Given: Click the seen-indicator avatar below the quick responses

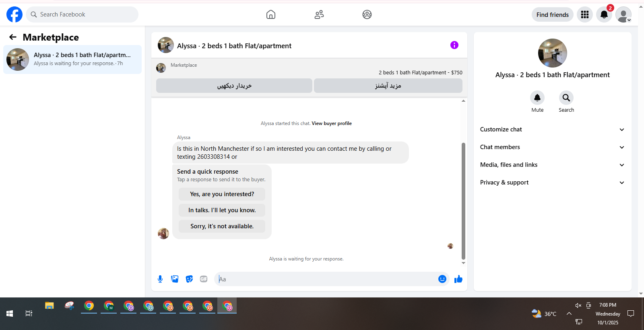Looking at the screenshot, I should pos(450,246).
